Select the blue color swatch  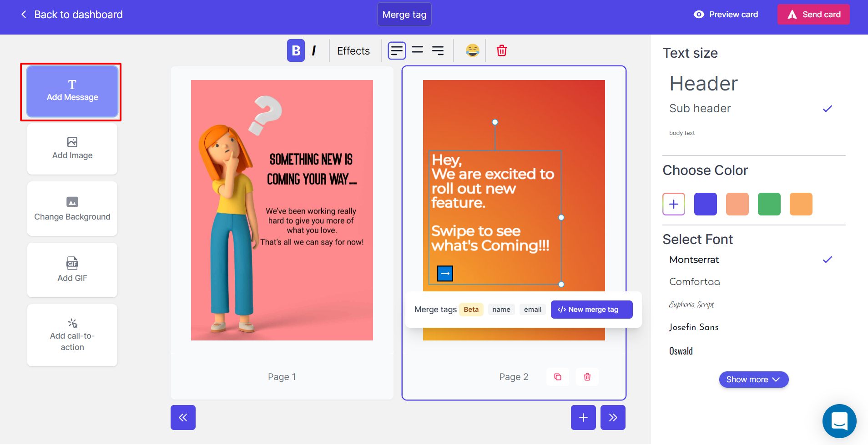pyautogui.click(x=705, y=204)
